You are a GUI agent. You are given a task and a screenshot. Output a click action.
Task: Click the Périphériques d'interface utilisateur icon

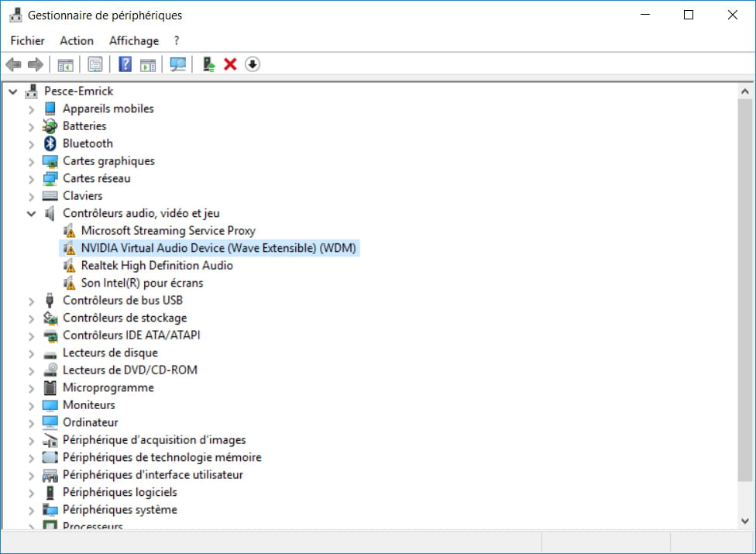coord(50,475)
